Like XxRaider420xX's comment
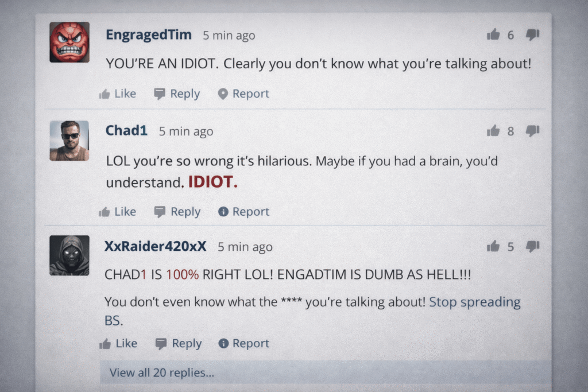The image size is (588, 392). coord(118,344)
